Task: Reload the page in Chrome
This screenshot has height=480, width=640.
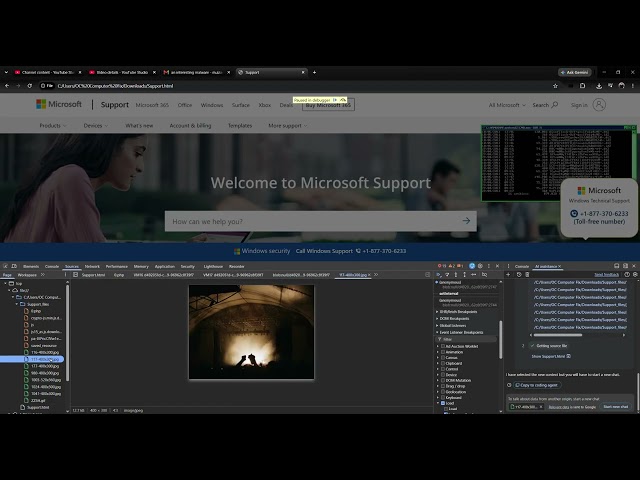Action: click(29, 86)
